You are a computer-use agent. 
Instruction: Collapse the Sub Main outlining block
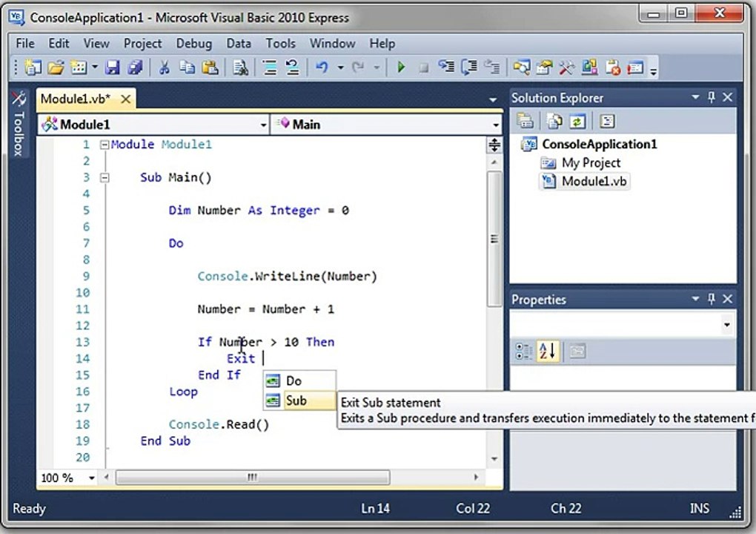tap(105, 177)
